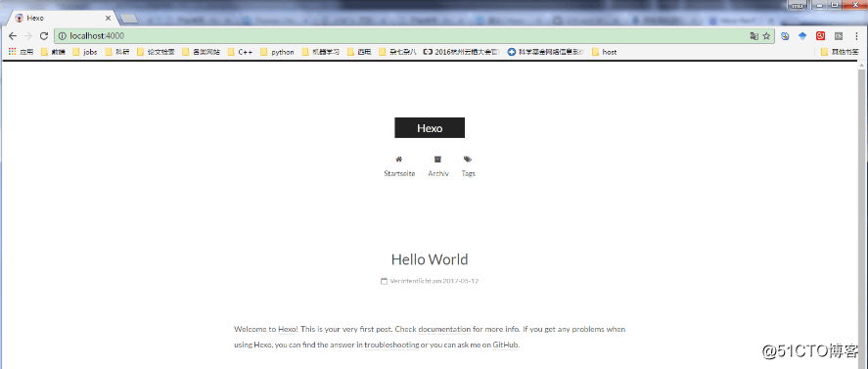Image resolution: width=868 pixels, height=369 pixels.
Task: Open the documentation link
Action: pos(444,329)
